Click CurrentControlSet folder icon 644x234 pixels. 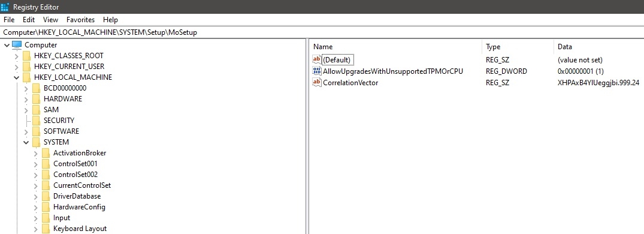pyautogui.click(x=46, y=185)
